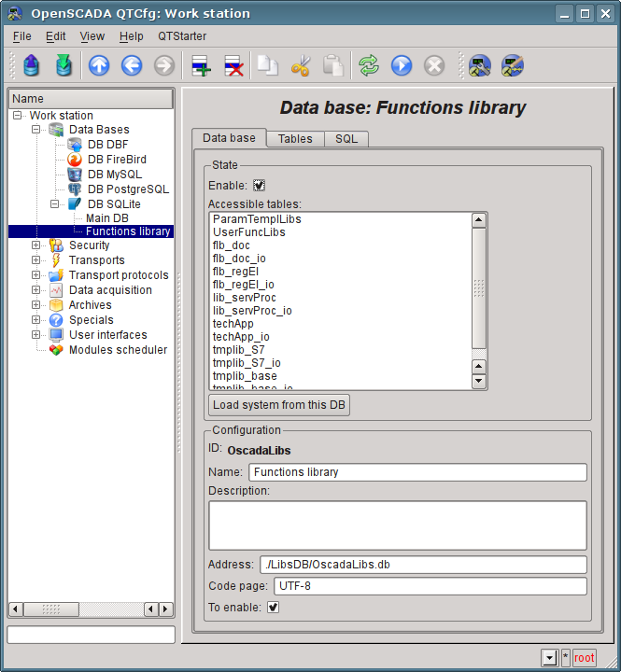Screen dimensions: 621x672
Task: Expand the Data acquisition tree node
Action: point(36,290)
